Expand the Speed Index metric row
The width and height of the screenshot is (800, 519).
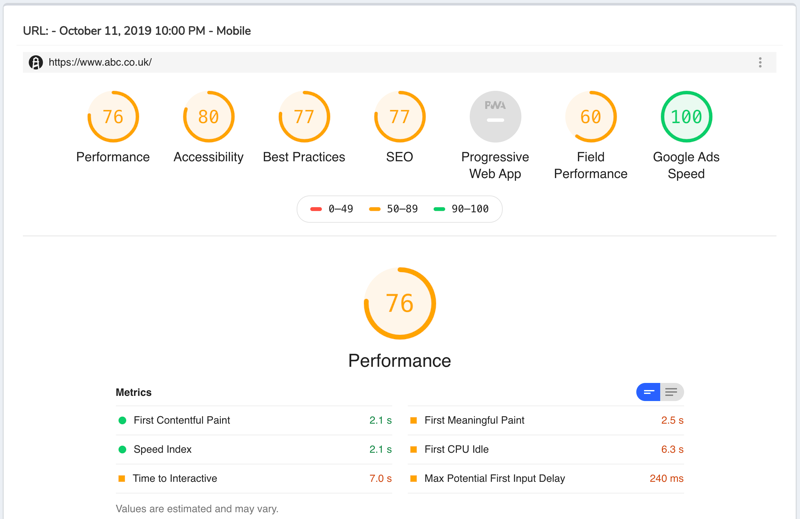(254, 450)
